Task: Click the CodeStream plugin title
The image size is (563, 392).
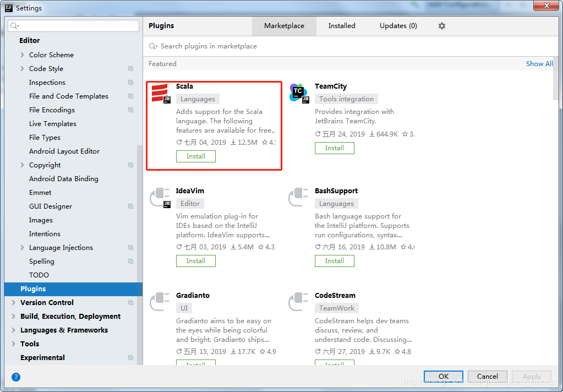Action: tap(335, 295)
